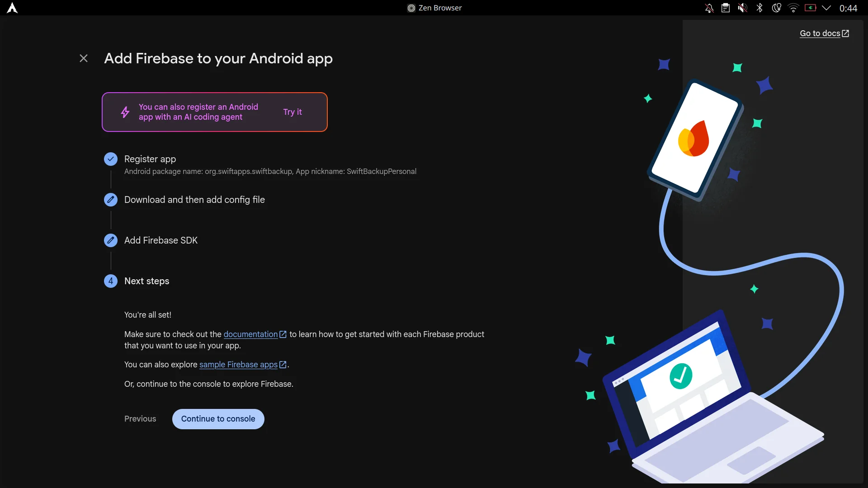
Task: Click the Zen Browser window title
Action: [434, 8]
